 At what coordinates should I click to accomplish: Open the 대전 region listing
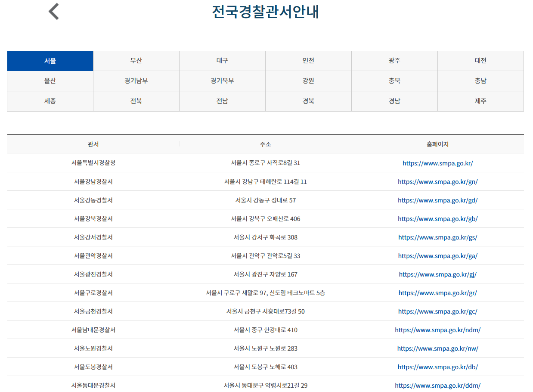480,61
